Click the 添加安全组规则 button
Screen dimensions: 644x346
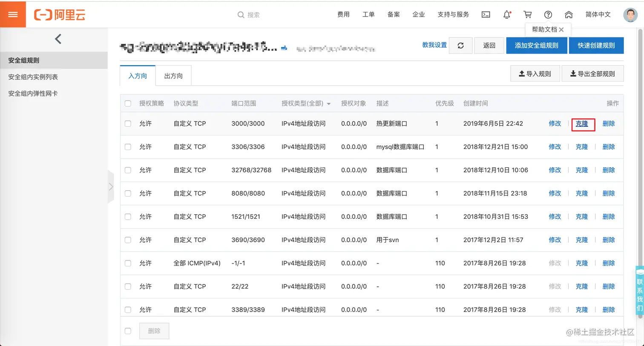point(537,46)
